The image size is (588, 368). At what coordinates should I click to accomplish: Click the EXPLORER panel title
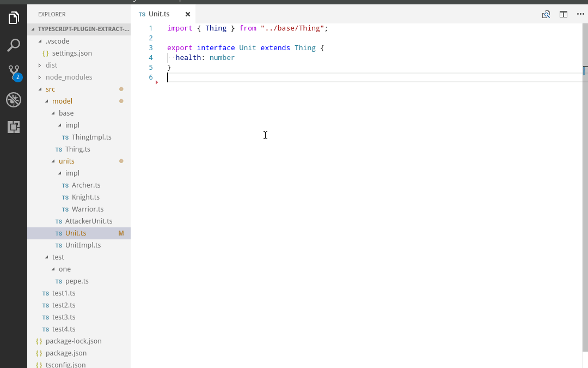click(x=52, y=14)
